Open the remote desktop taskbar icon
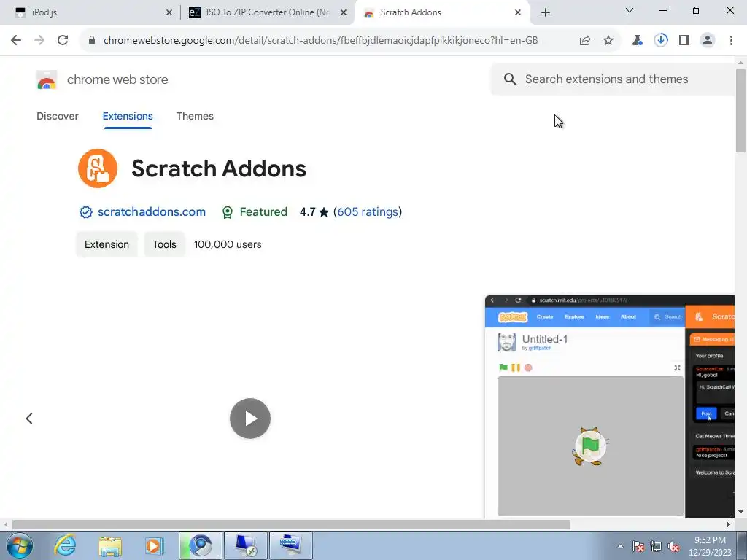747x560 pixels. (246, 545)
